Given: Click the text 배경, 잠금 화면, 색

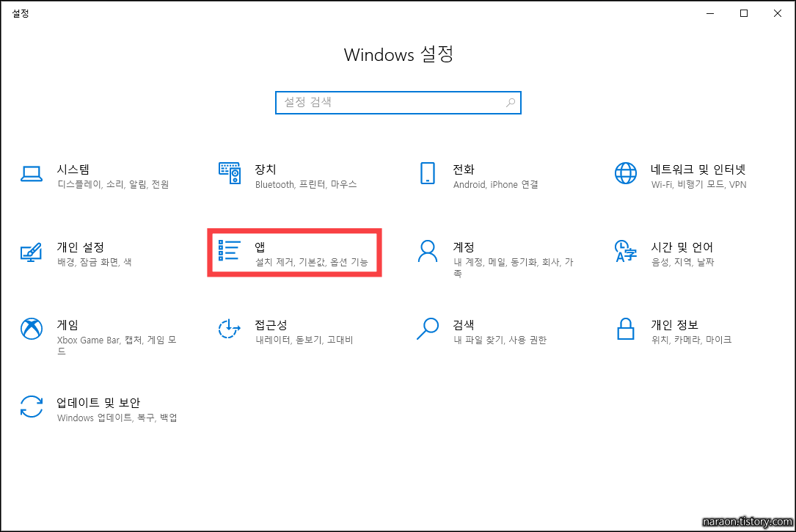Looking at the screenshot, I should pos(95,262).
